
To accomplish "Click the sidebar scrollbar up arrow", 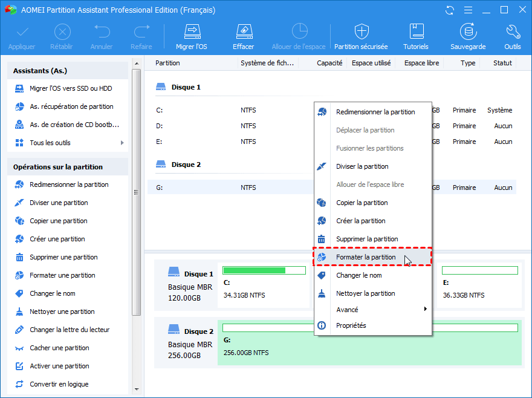I will 137,64.
